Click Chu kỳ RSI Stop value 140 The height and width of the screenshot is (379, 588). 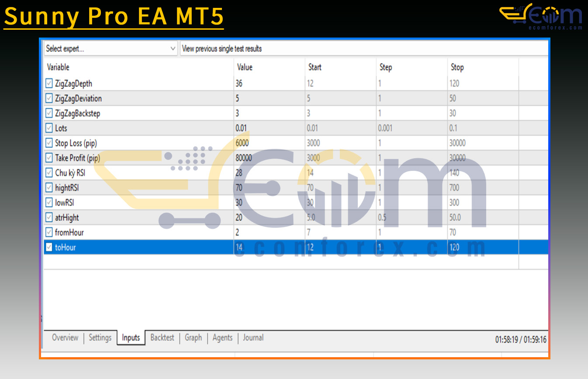pos(454,172)
